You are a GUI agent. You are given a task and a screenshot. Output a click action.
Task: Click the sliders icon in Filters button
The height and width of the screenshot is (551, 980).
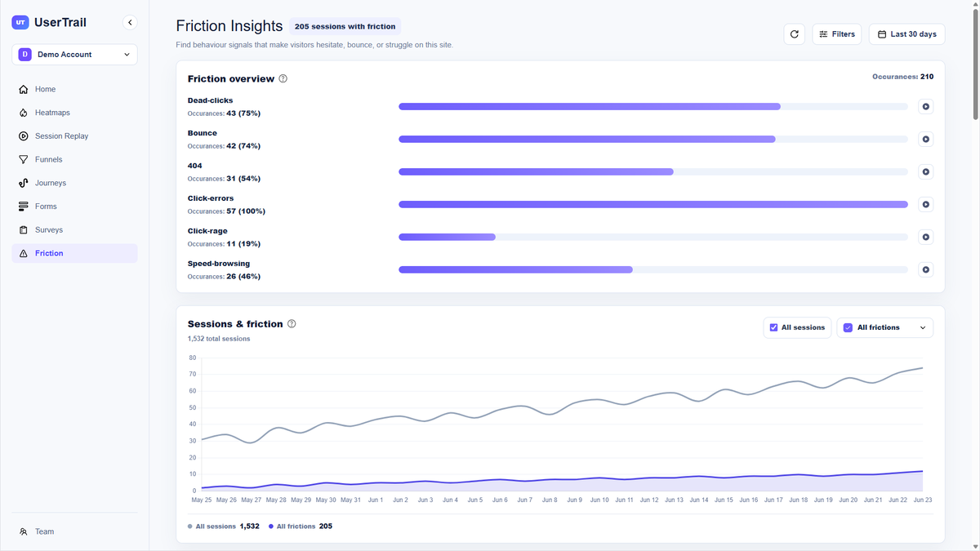[824, 34]
